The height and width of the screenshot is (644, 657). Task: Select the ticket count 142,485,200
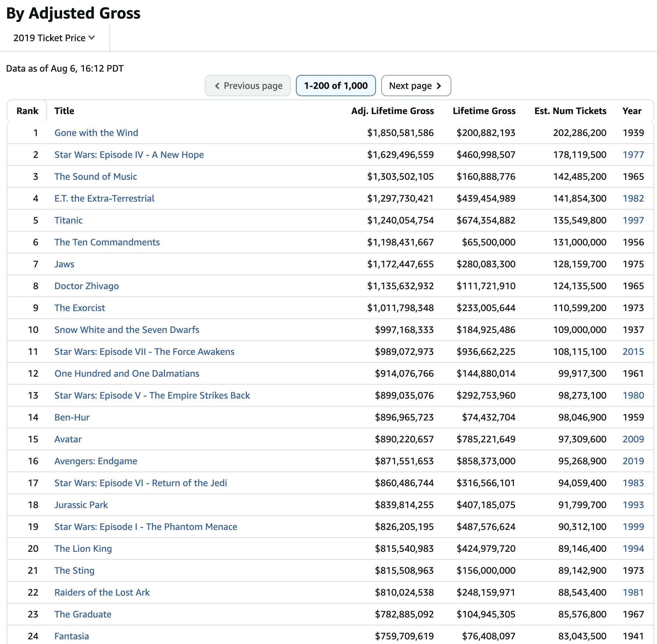coord(579,176)
